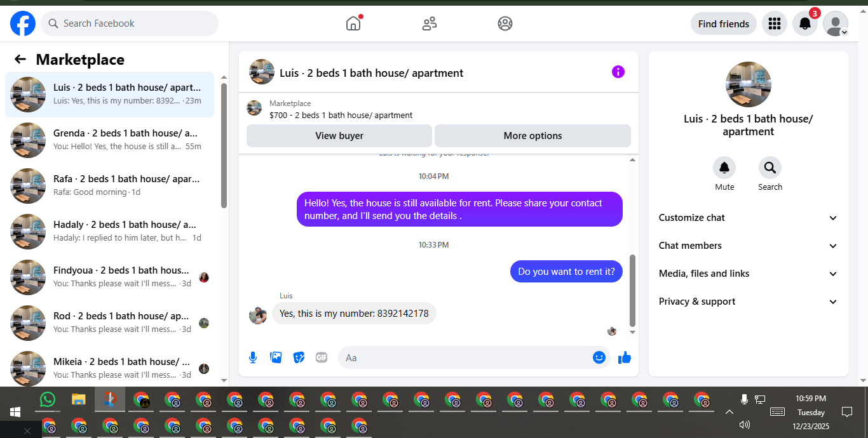
Task: Open the Grenda conversation in list
Action: click(109, 140)
